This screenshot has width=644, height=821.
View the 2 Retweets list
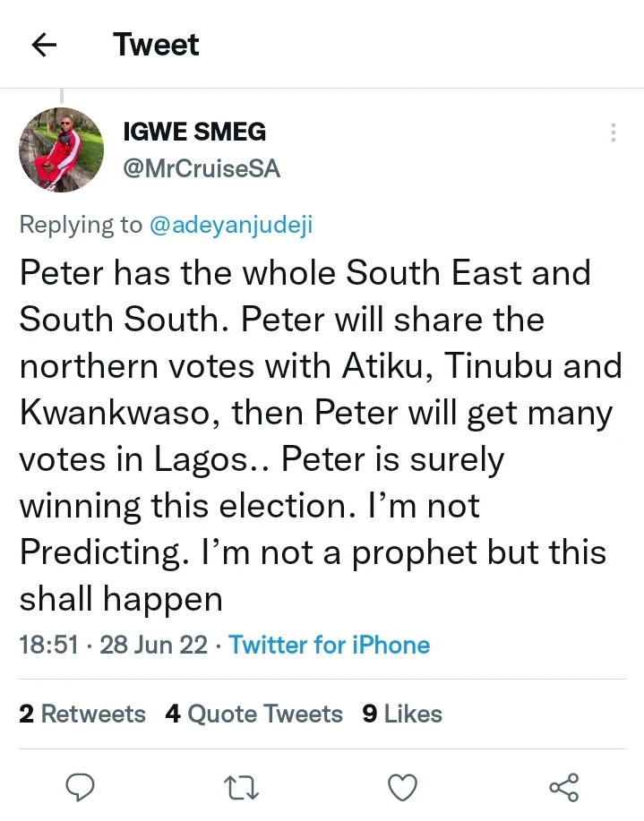click(x=82, y=714)
